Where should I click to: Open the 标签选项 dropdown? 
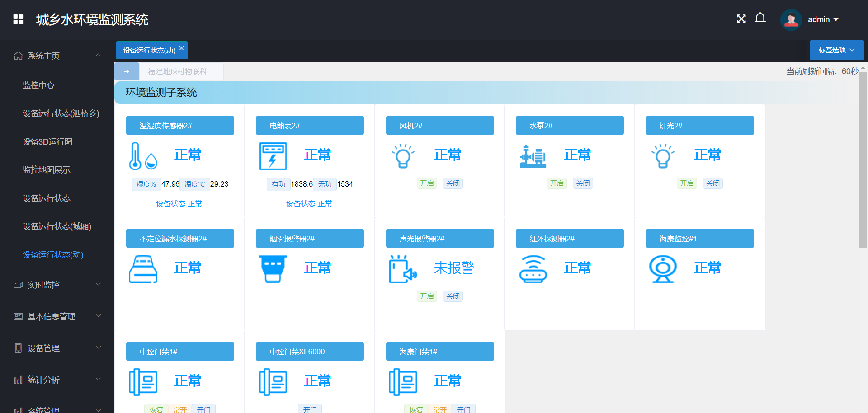[x=837, y=50]
